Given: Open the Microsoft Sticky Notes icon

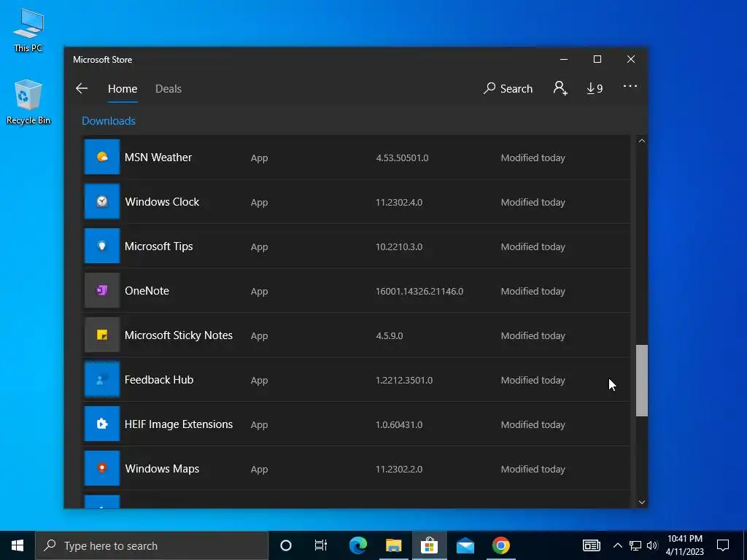Looking at the screenshot, I should tap(102, 335).
